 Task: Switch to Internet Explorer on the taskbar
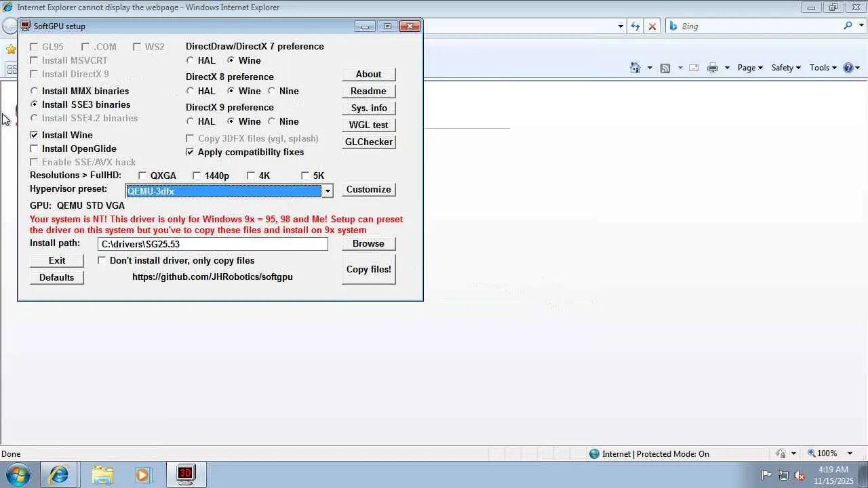click(58, 474)
